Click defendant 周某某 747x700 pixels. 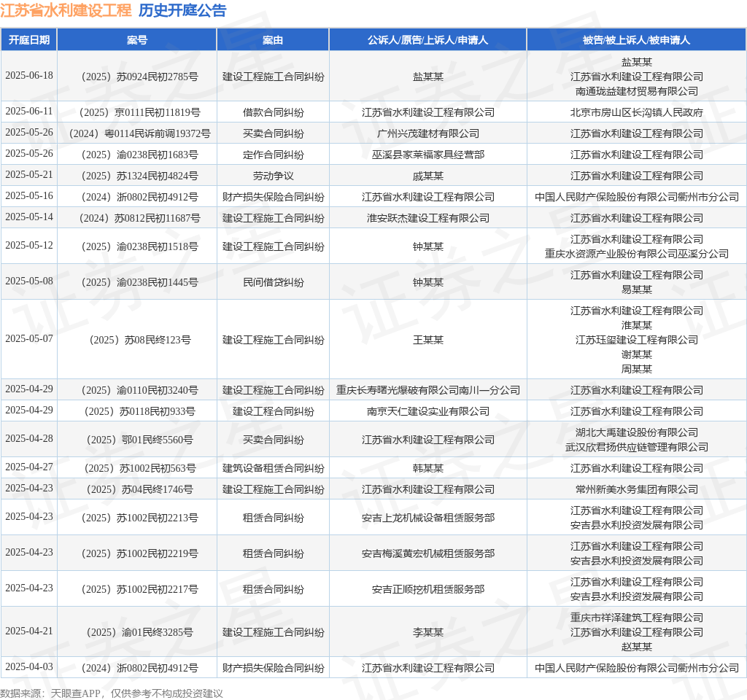[636, 369]
